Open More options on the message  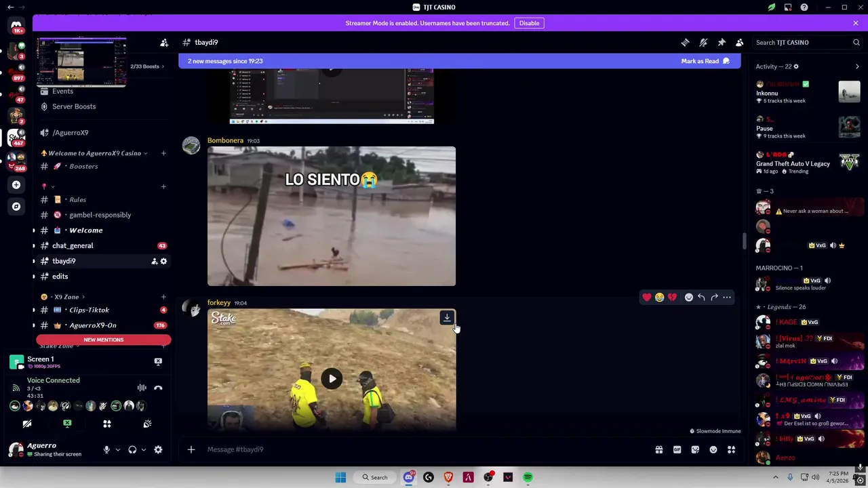coord(727,298)
